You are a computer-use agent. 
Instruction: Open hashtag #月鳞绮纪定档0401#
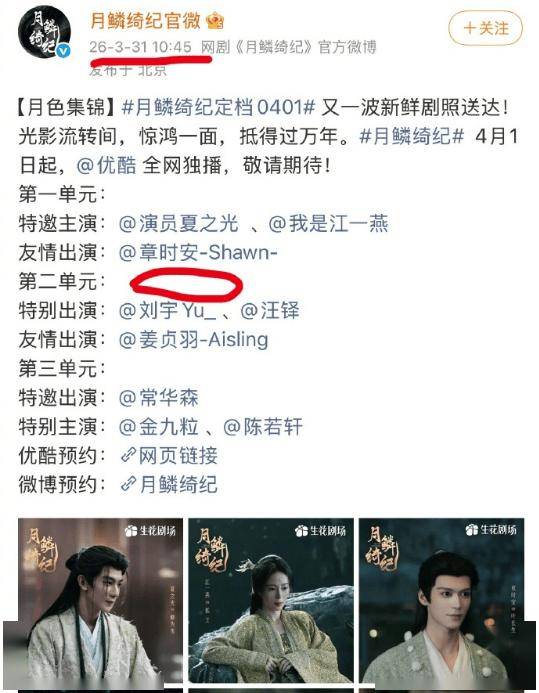point(218,107)
